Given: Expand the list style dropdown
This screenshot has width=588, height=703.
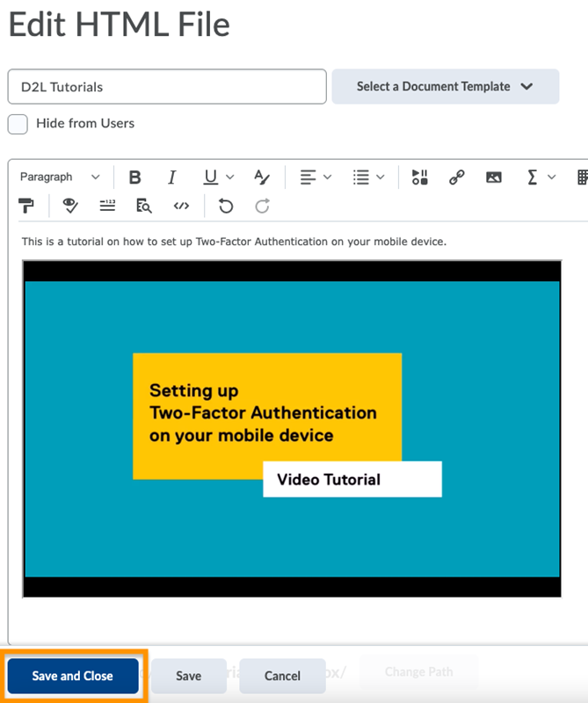Looking at the screenshot, I should click(x=368, y=178).
